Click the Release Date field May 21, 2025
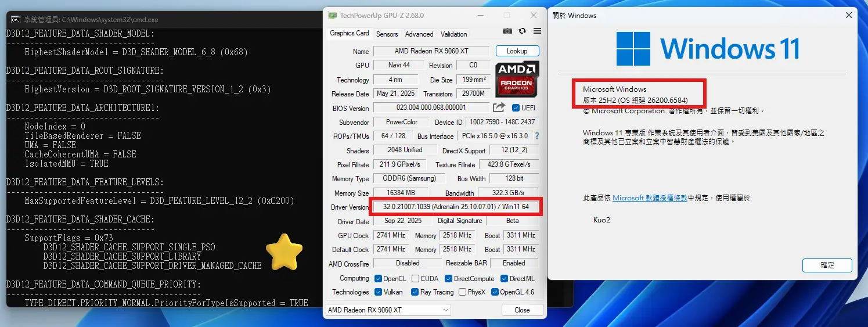 pyautogui.click(x=395, y=94)
